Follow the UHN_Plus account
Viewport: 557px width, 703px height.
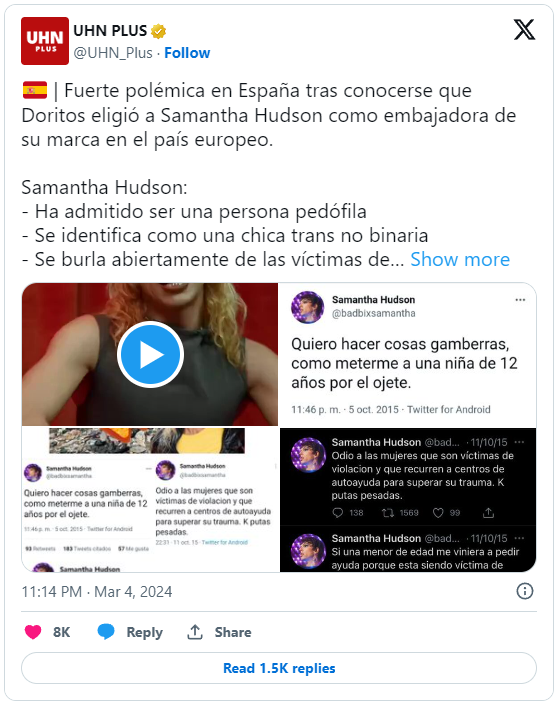tap(187, 53)
